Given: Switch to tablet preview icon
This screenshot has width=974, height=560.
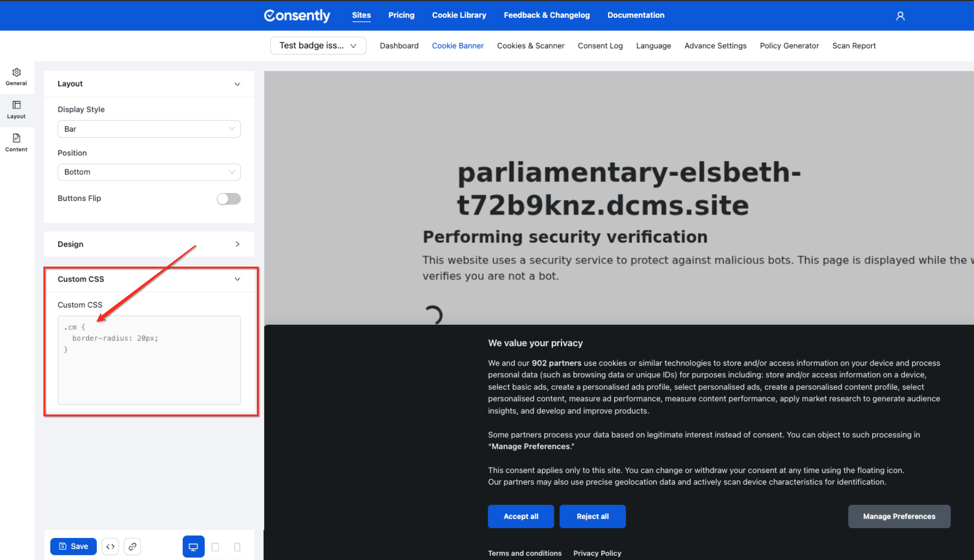Looking at the screenshot, I should (x=215, y=547).
